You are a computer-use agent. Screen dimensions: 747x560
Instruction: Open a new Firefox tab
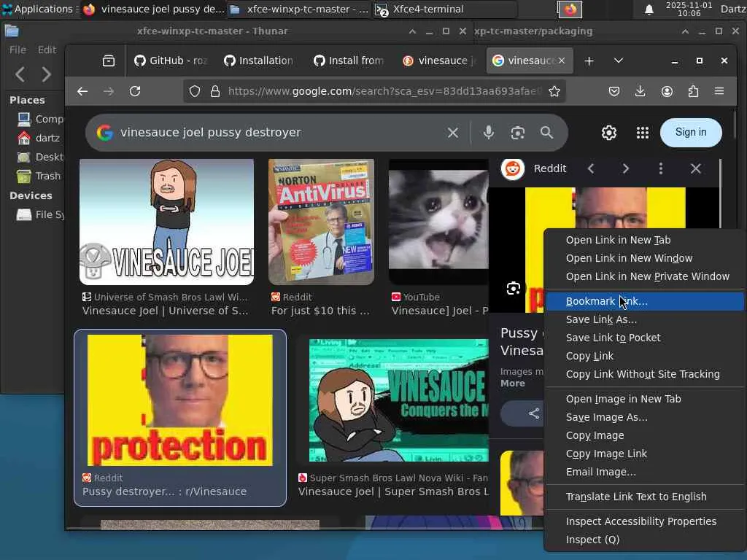pos(589,61)
